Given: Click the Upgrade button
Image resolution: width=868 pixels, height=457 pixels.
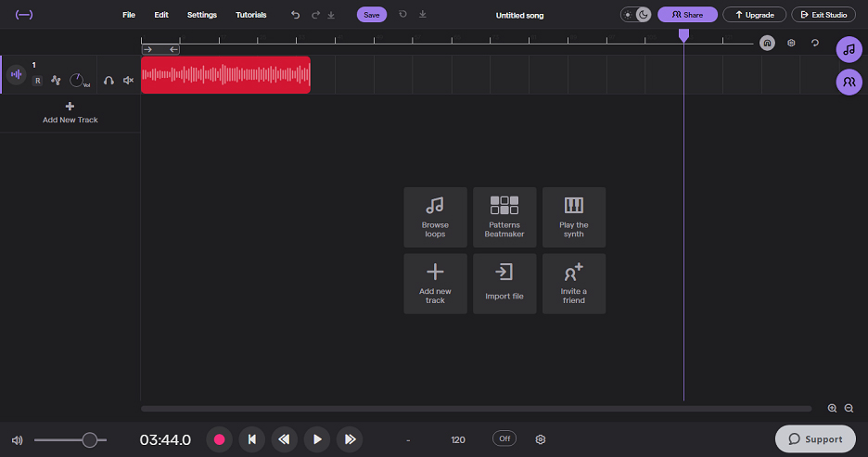Looking at the screenshot, I should tap(754, 15).
